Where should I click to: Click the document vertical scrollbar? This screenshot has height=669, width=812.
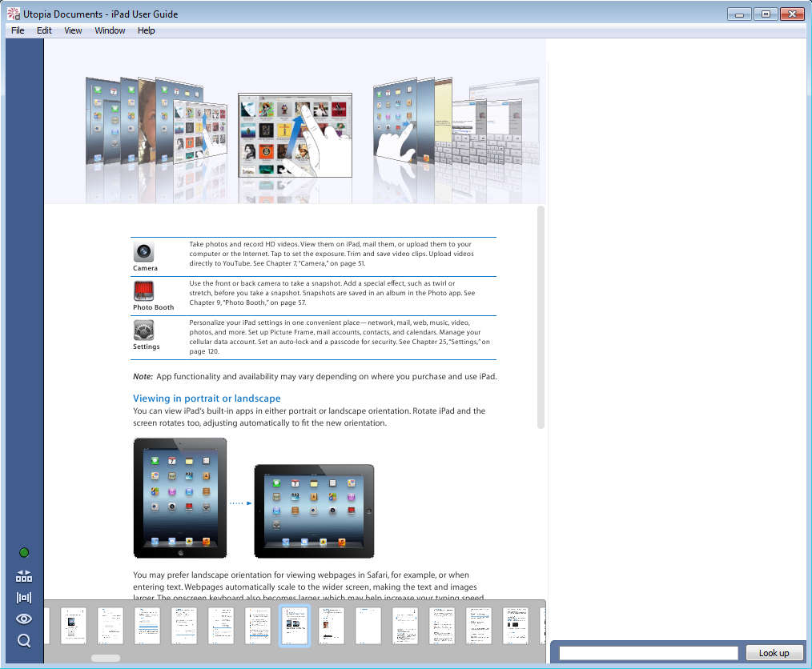pyautogui.click(x=541, y=317)
